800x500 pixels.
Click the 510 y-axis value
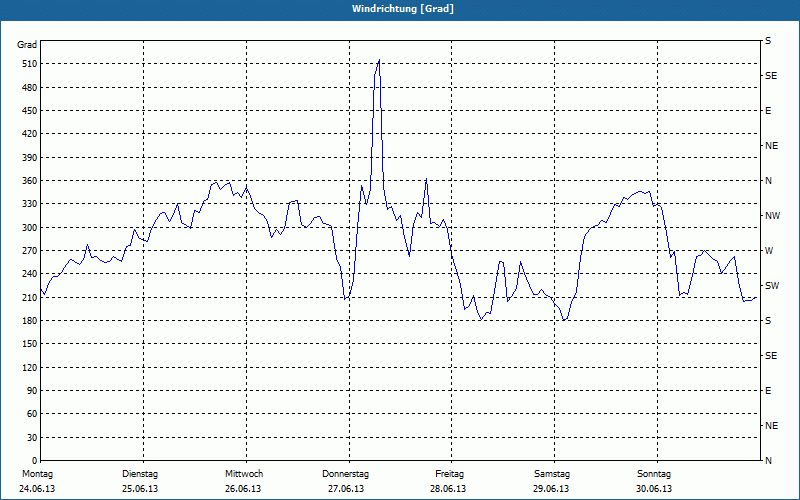click(29, 64)
